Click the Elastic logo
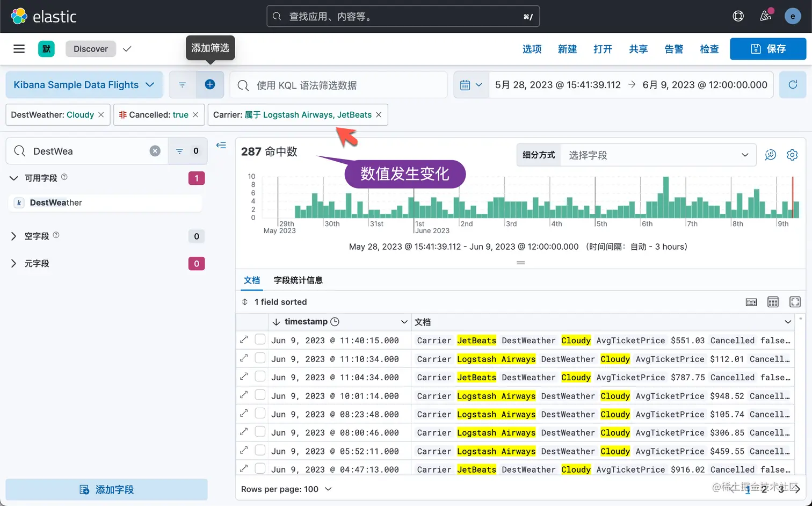Image resolution: width=812 pixels, height=506 pixels. tap(44, 17)
